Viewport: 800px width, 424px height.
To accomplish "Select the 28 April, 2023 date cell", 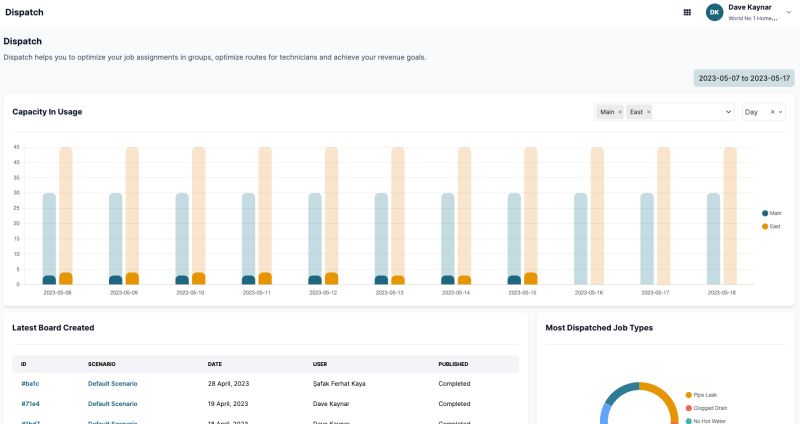I will pyautogui.click(x=228, y=384).
